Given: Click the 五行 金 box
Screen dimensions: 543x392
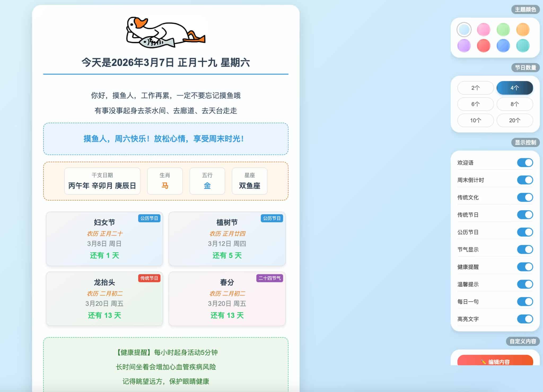Looking at the screenshot, I should coord(207,181).
